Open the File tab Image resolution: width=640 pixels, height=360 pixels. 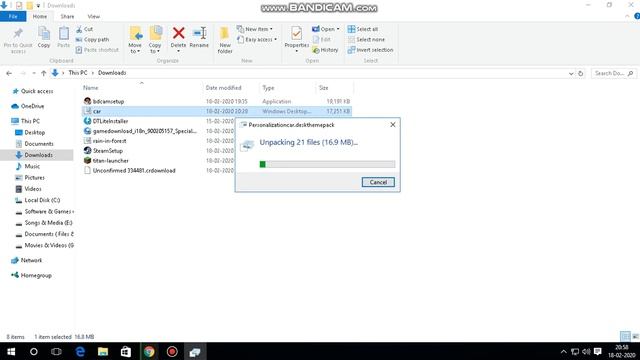[13, 16]
